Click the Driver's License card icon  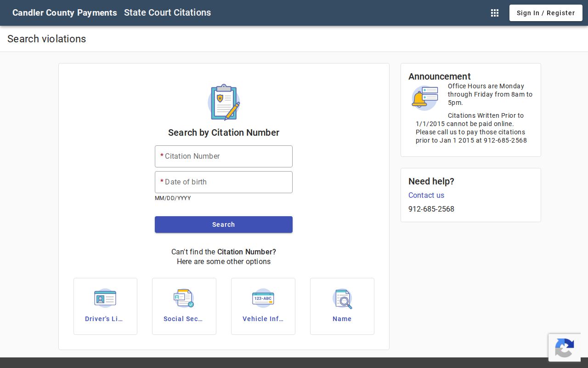pyautogui.click(x=105, y=298)
